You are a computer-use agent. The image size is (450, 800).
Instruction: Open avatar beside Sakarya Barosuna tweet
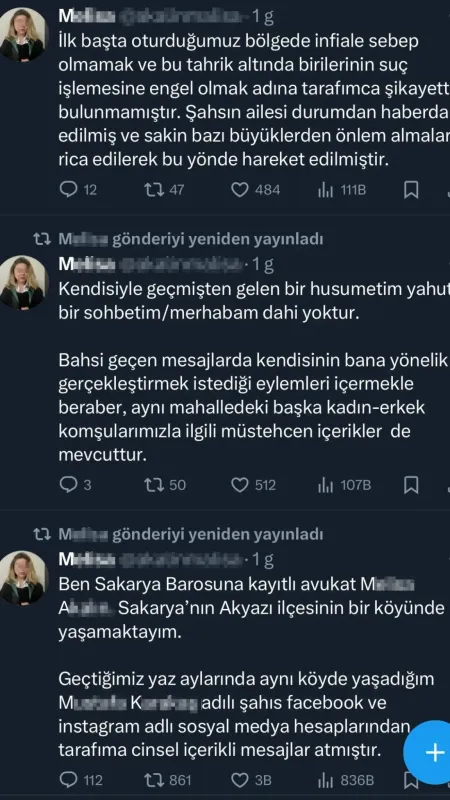[x=23, y=577]
